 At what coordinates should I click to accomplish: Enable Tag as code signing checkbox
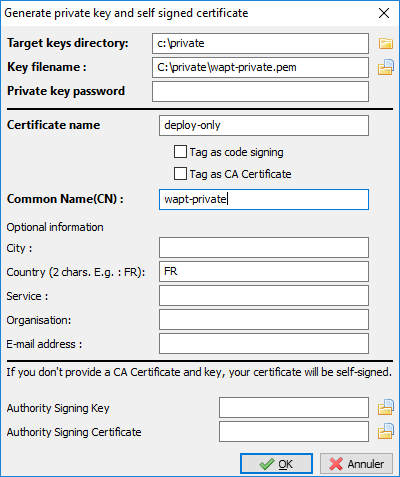point(180,152)
